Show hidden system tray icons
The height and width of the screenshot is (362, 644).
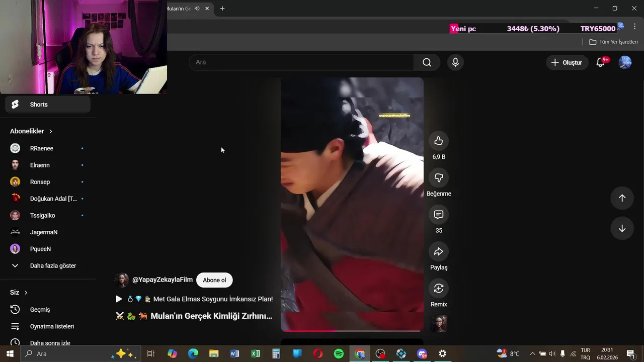click(x=532, y=354)
